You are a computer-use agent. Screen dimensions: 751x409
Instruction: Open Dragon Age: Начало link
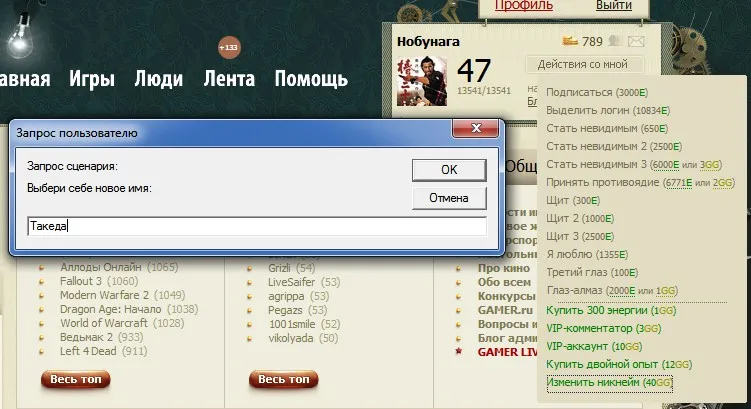111,309
